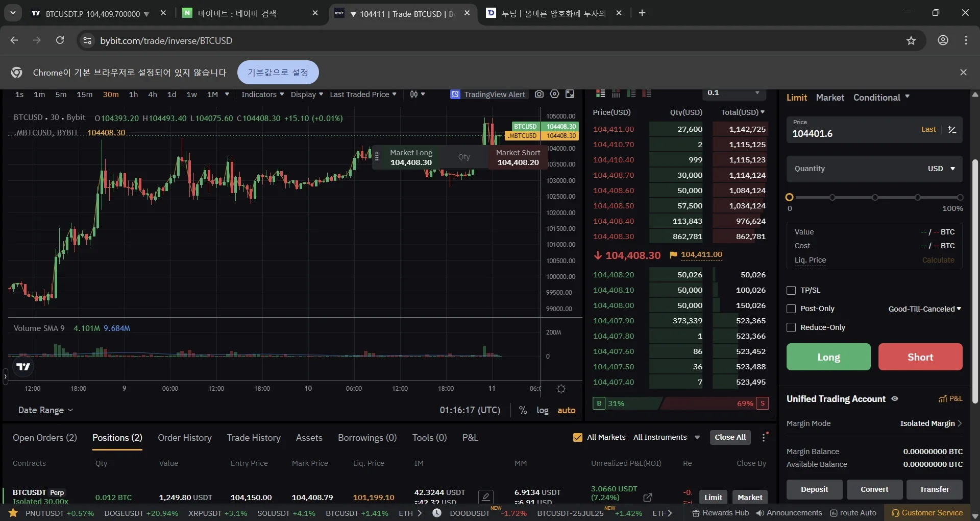Toggle the order book buy ratio B indicator
980x521 pixels.
[599, 404]
